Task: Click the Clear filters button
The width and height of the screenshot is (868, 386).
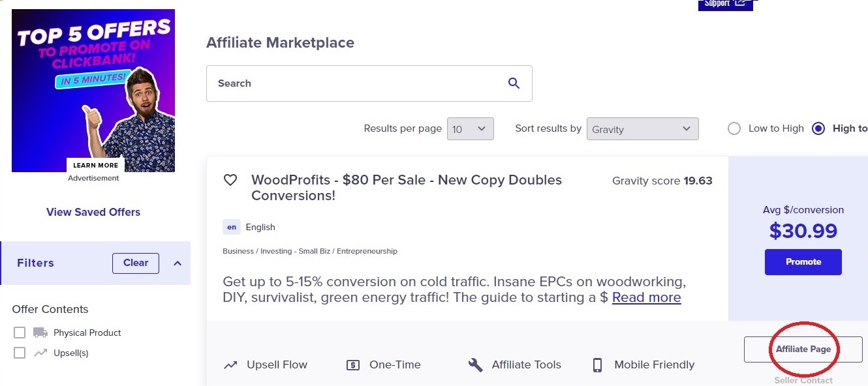Action: coord(136,263)
